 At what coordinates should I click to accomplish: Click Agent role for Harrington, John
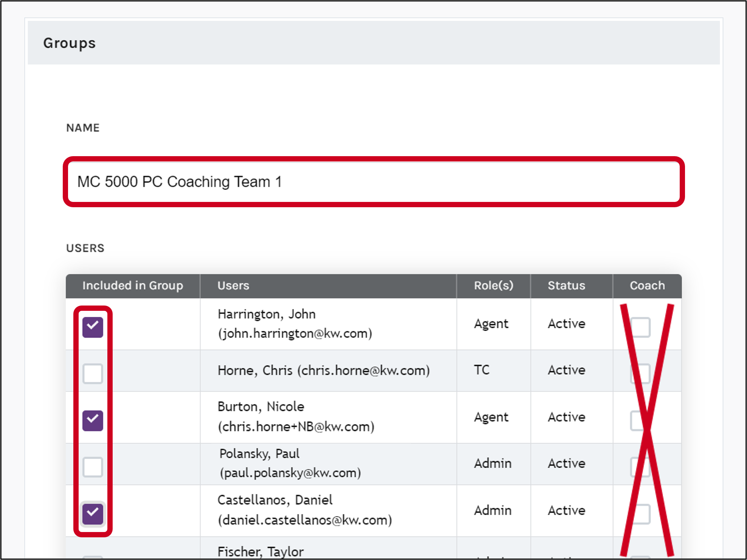(x=491, y=324)
